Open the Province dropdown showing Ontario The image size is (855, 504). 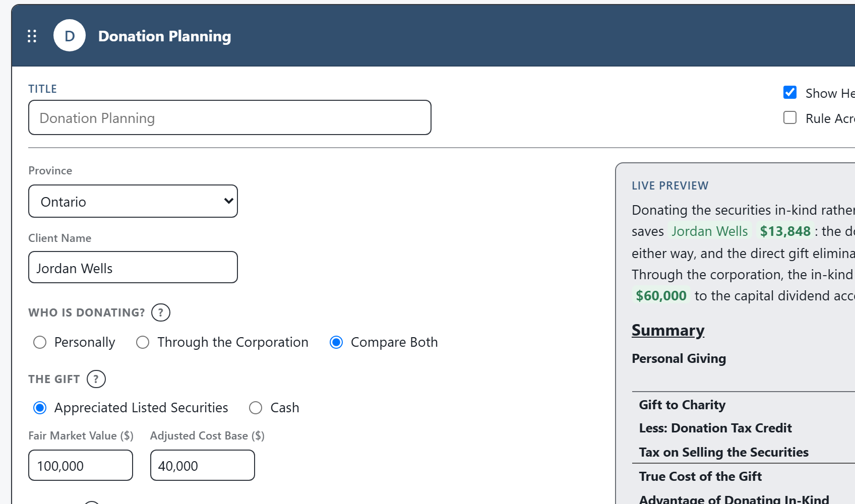point(133,201)
